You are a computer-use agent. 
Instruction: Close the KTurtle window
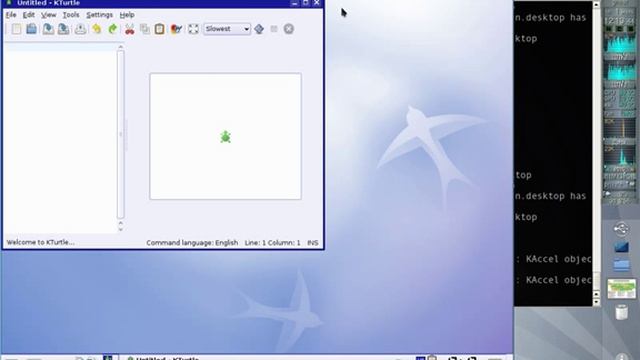click(x=317, y=3)
